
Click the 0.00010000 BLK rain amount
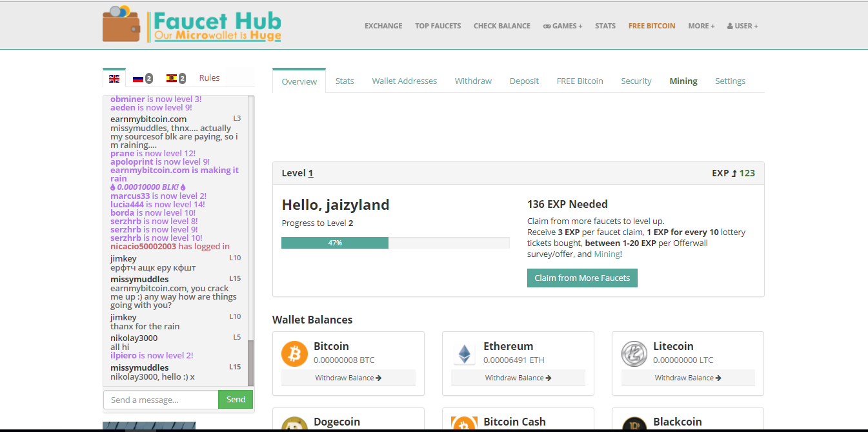148,187
